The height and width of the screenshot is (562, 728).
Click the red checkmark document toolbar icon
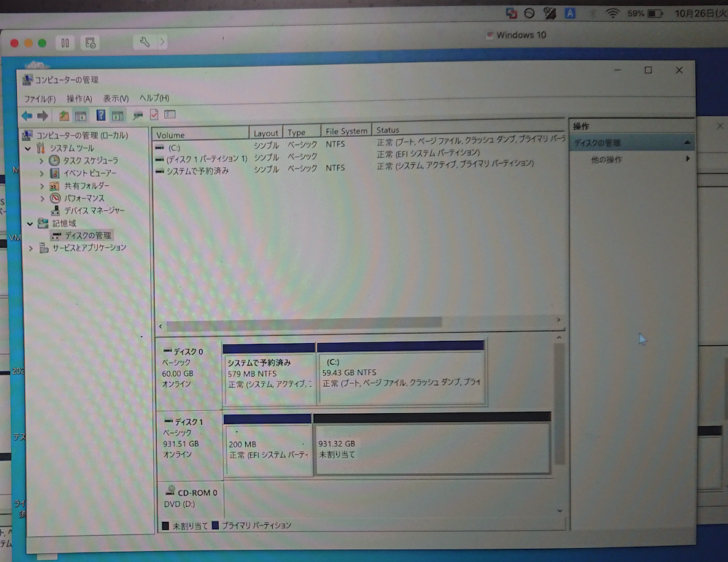coord(154,115)
